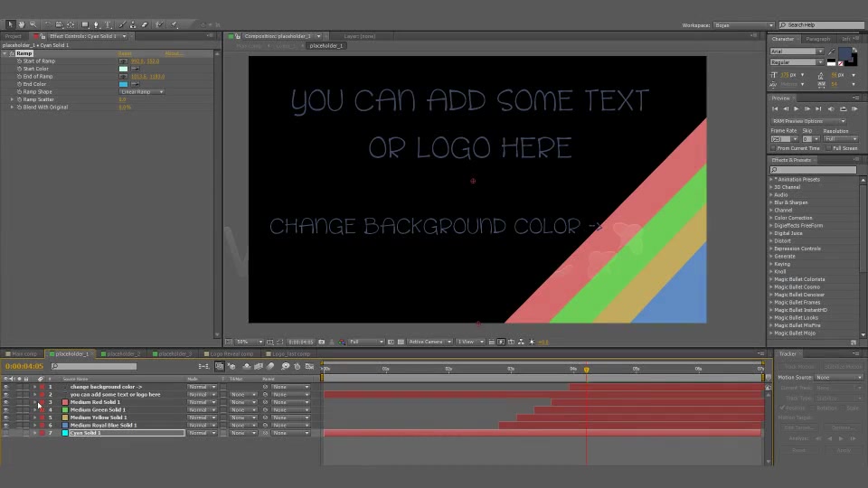Open Ramp Shape Linear Ramp dropdown

tap(142, 92)
